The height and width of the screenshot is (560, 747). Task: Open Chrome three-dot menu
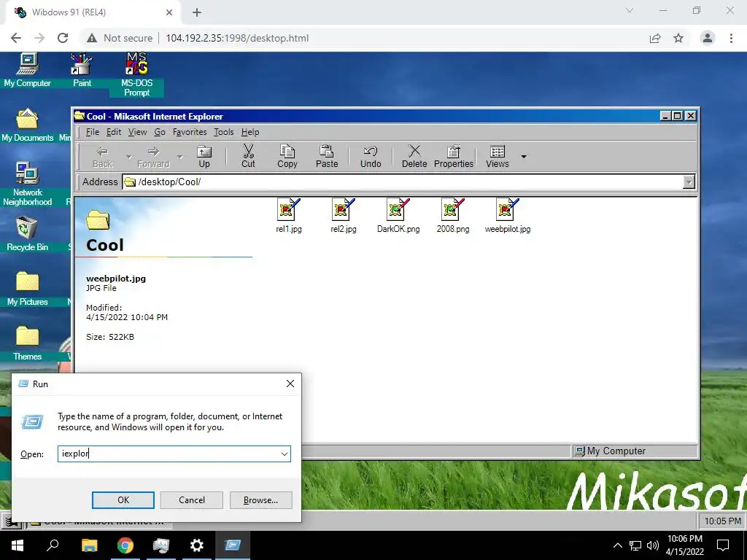coord(731,38)
